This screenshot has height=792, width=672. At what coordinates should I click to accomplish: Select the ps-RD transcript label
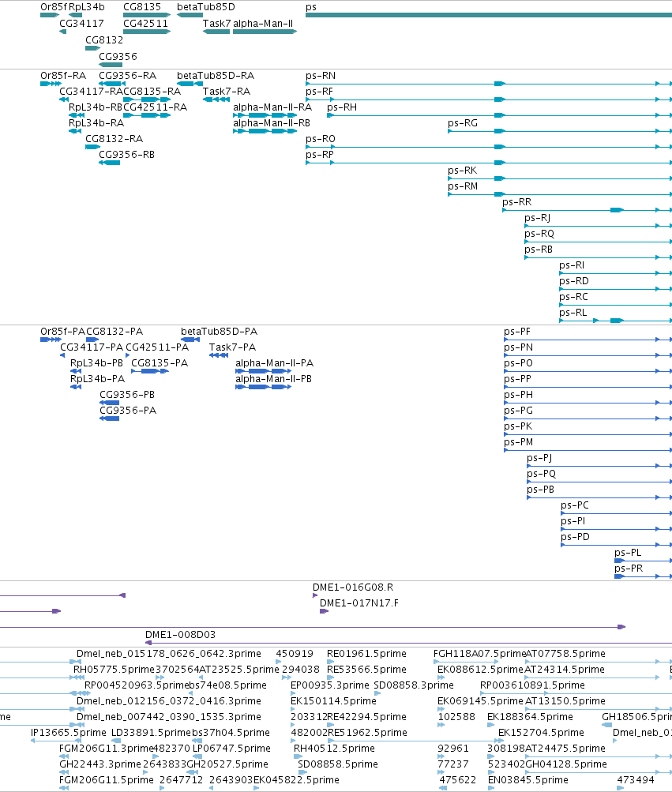(x=574, y=281)
